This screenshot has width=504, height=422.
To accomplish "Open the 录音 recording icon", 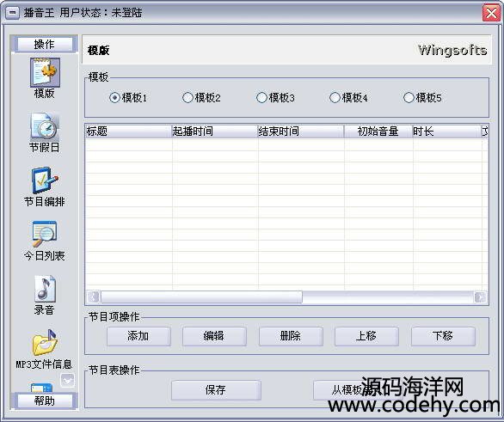I will click(x=45, y=289).
